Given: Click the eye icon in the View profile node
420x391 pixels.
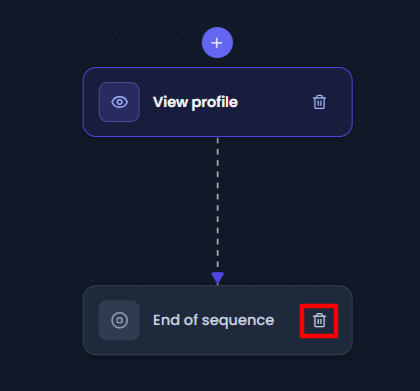Looking at the screenshot, I should pos(119,102).
